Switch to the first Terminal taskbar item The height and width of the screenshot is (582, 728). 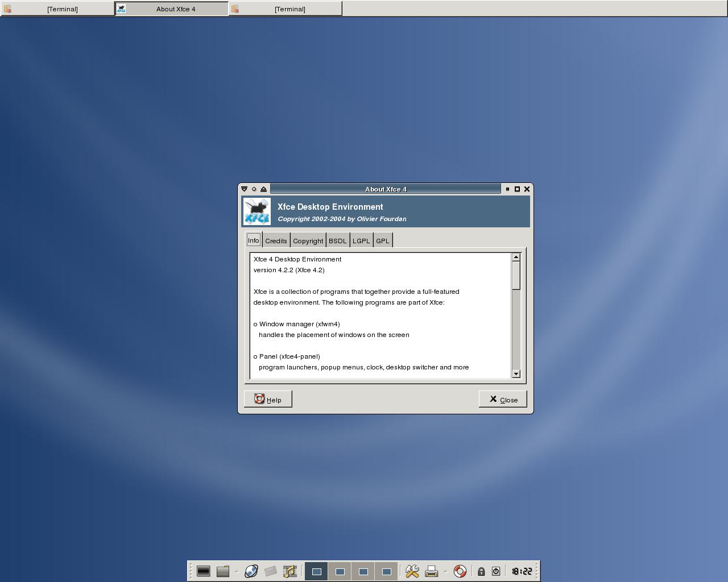pyautogui.click(x=57, y=9)
